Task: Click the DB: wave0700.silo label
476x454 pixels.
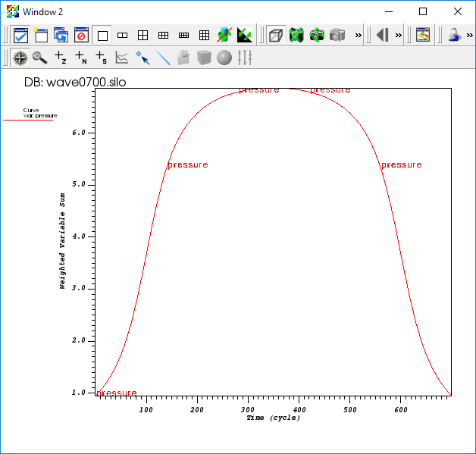Action: (75, 83)
